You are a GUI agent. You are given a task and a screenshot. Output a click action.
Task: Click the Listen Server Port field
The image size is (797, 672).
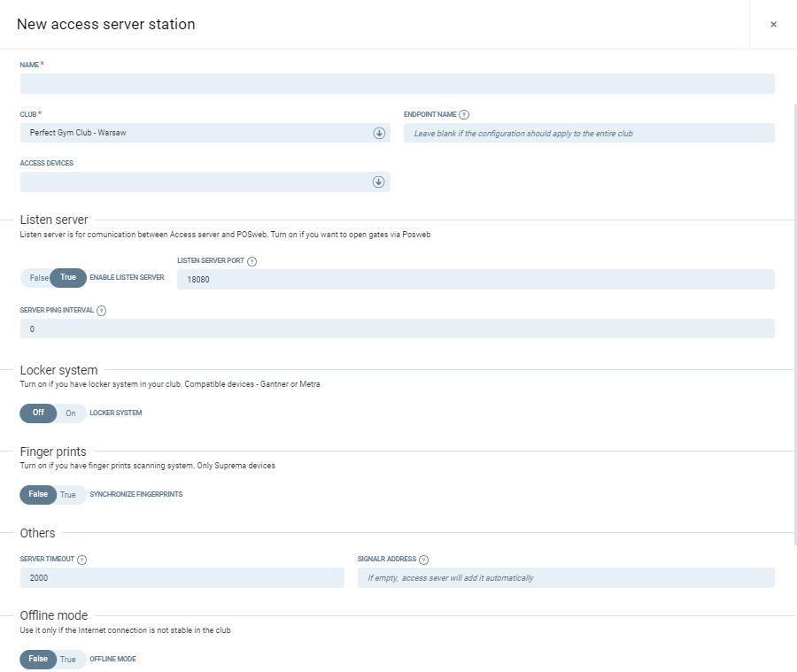tap(475, 280)
